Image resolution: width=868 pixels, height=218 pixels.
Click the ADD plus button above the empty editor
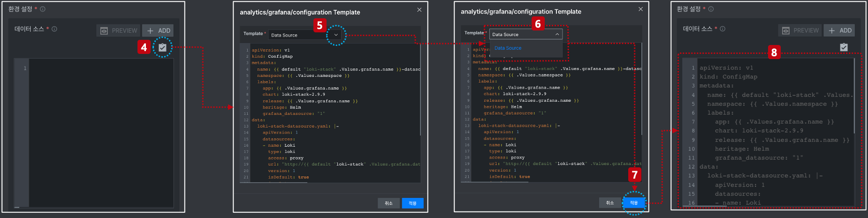[158, 30]
